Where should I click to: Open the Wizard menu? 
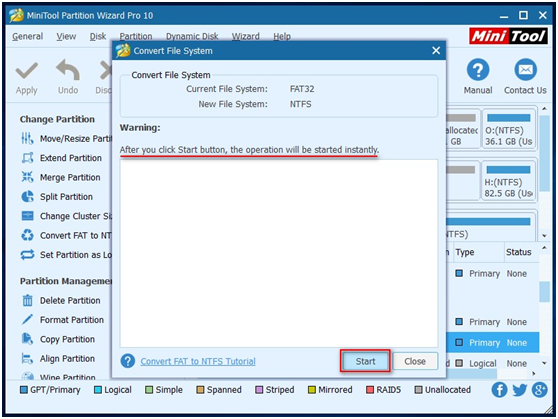click(246, 36)
